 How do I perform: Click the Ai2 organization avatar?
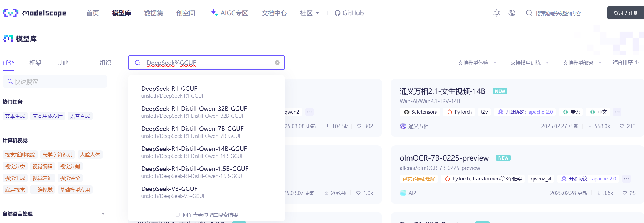click(403, 193)
